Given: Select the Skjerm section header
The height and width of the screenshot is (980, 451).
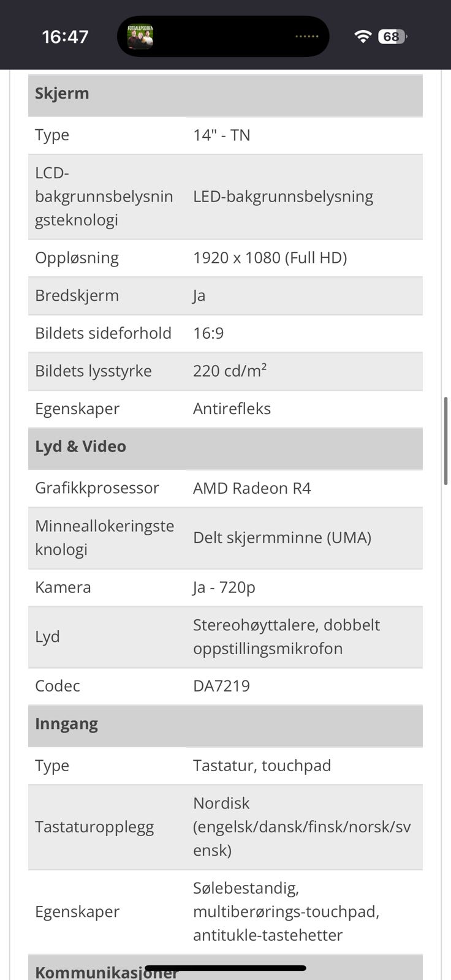Looking at the screenshot, I should coord(62,94).
